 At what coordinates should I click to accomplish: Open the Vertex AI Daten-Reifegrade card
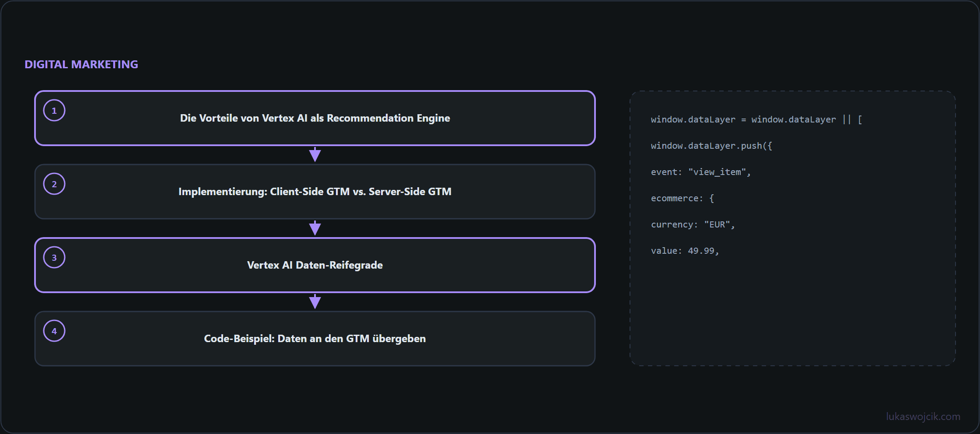pos(315,265)
